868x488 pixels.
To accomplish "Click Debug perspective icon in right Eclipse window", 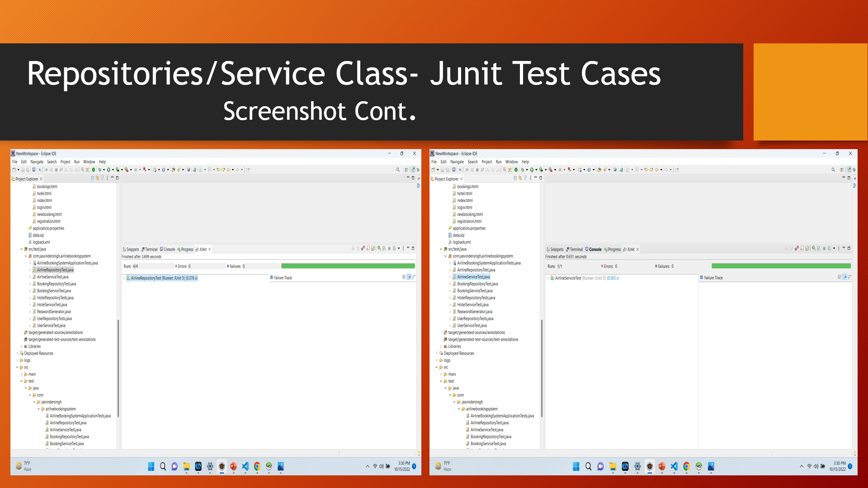I will click(854, 170).
